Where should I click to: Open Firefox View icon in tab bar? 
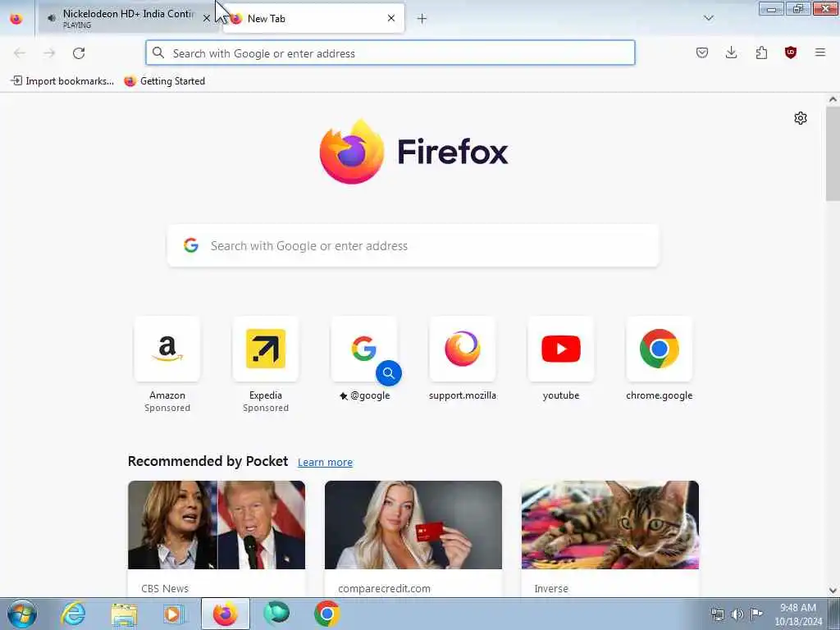coord(16,19)
